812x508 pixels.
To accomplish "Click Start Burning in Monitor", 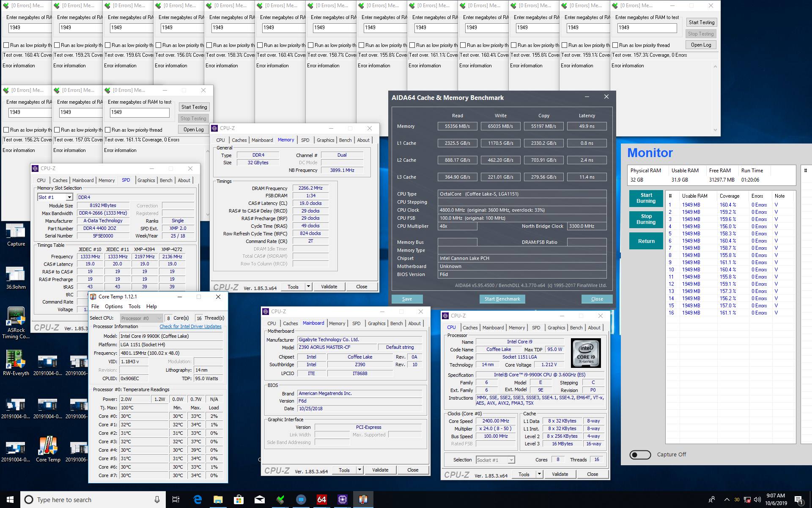I will click(x=646, y=198).
